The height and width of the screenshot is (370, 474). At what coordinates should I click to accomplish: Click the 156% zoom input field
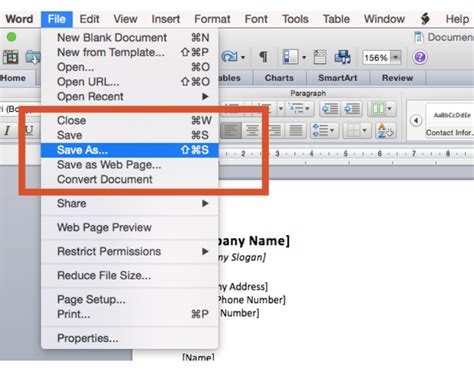click(x=376, y=58)
